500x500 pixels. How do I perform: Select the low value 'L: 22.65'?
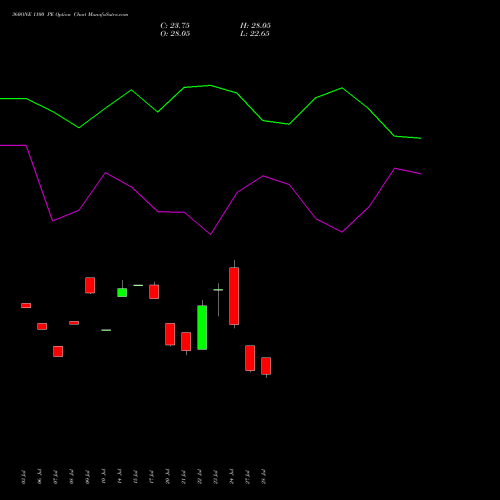pyautogui.click(x=255, y=34)
